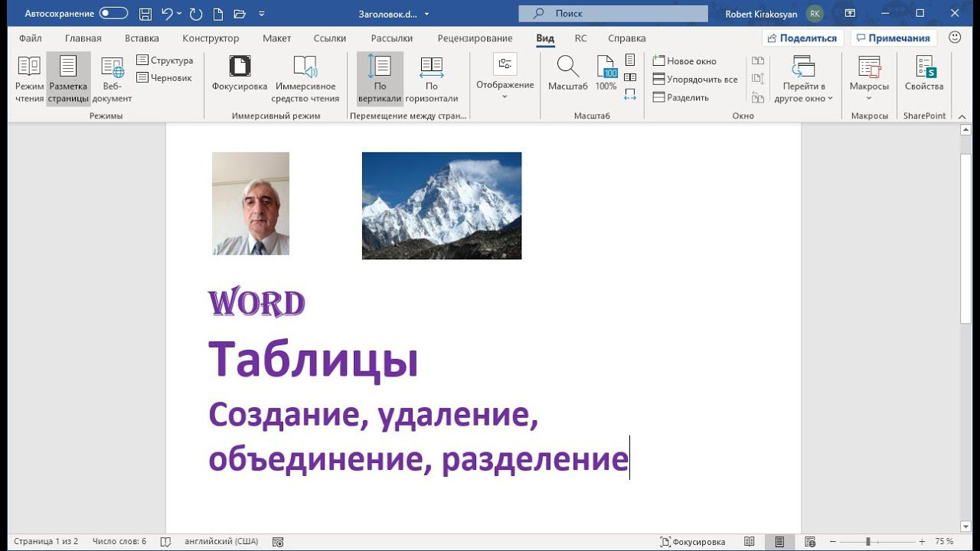Click the Страница 1 из 2 status indicator
This screenshot has height=551, width=980.
pos(46,542)
